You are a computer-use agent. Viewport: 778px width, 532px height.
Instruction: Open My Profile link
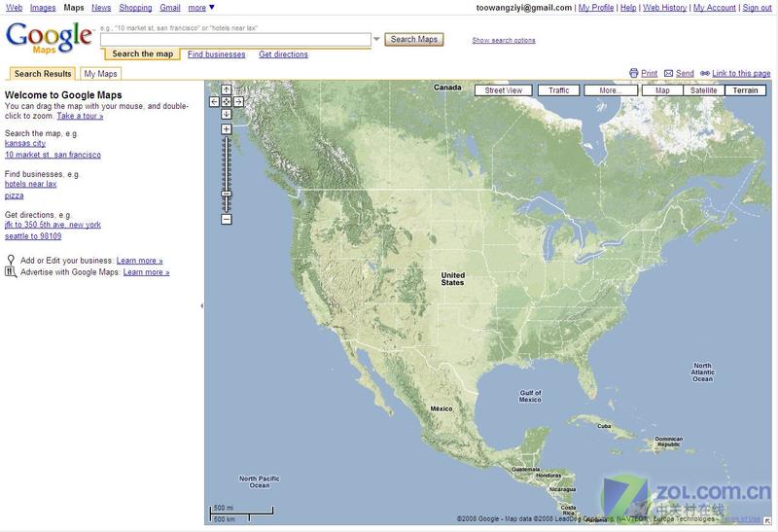coord(596,8)
